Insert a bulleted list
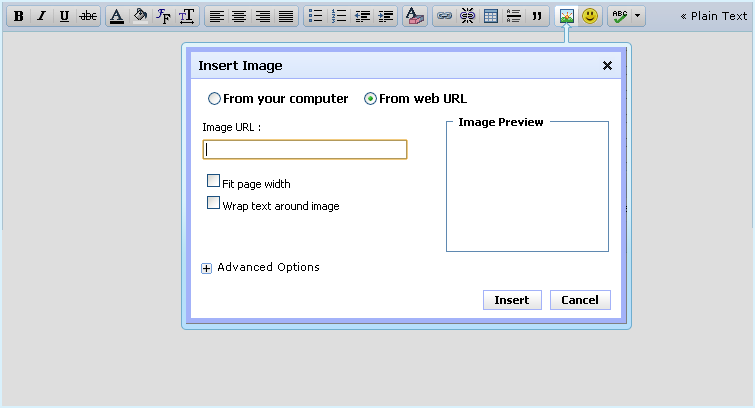The image size is (755, 408). (315, 16)
